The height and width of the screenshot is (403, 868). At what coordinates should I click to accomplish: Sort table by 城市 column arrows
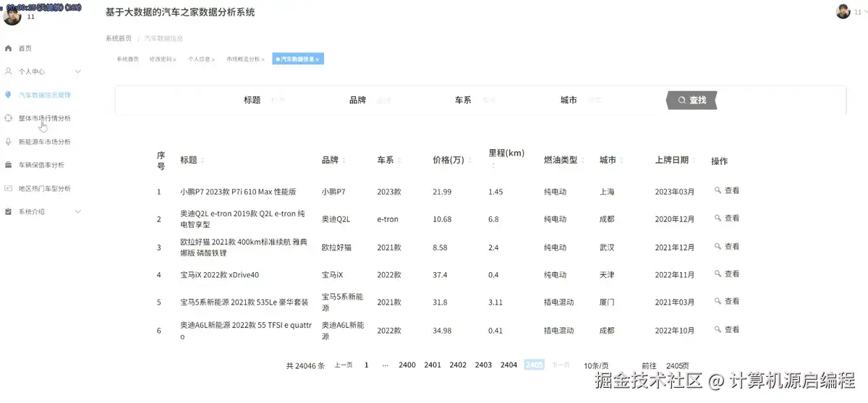622,161
